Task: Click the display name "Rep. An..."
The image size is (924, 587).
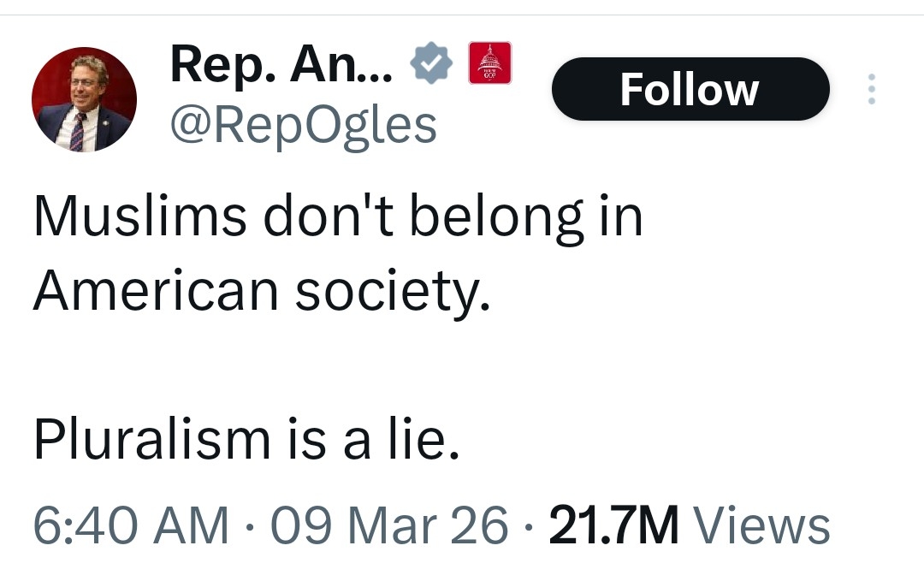Action: (281, 64)
